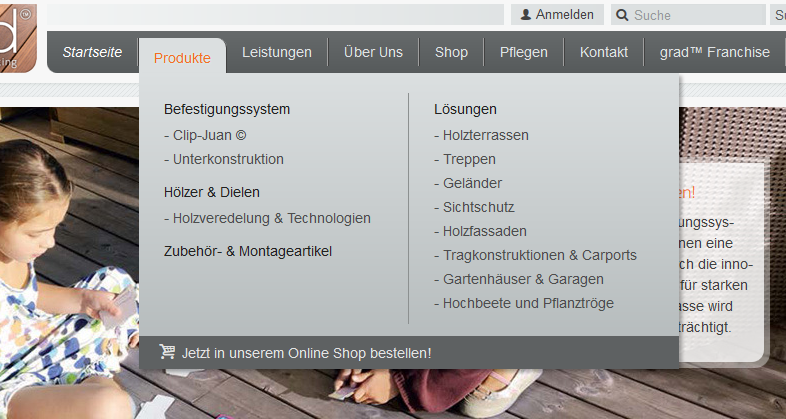This screenshot has height=419, width=786.
Task: Open the Über Uns menu
Action: [x=373, y=52]
